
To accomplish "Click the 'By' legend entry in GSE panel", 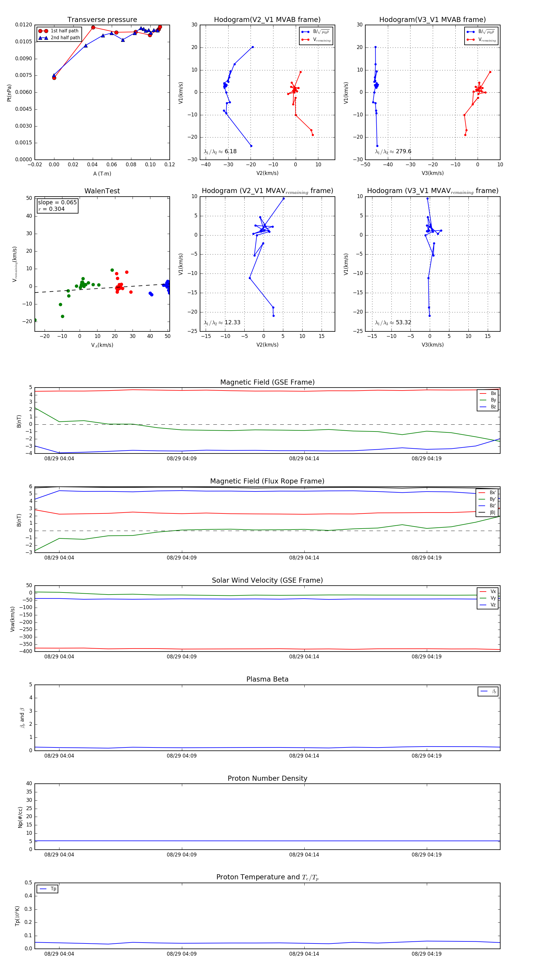I will click(488, 400).
